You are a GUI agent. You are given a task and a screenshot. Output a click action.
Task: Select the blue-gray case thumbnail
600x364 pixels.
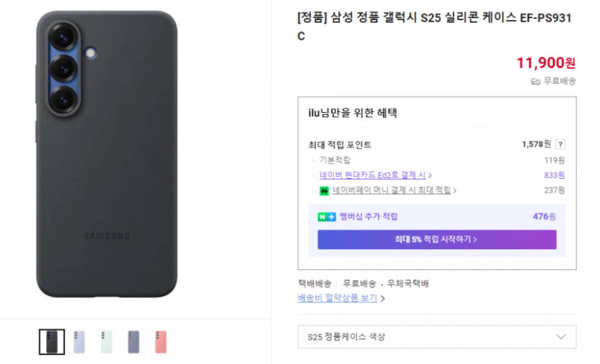coord(134,342)
